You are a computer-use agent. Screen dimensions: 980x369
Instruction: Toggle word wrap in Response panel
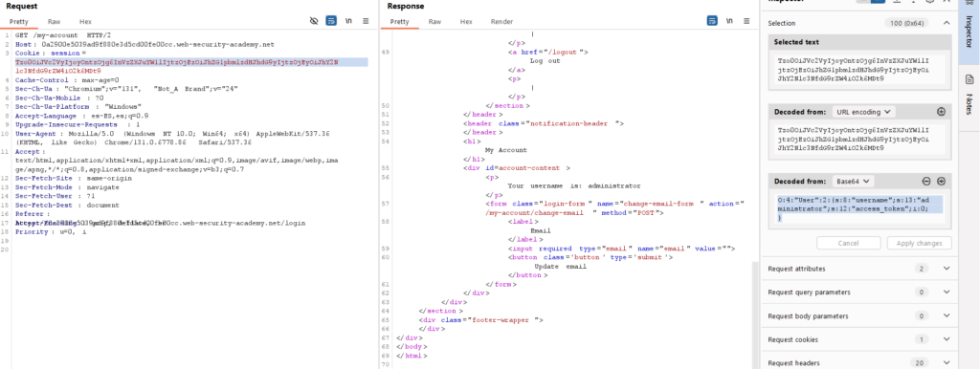pyautogui.click(x=712, y=21)
